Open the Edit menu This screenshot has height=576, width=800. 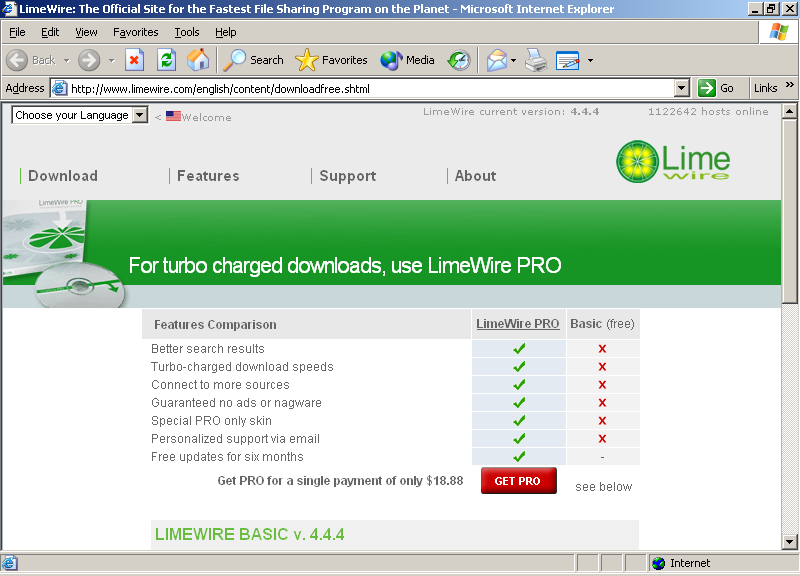click(x=50, y=32)
